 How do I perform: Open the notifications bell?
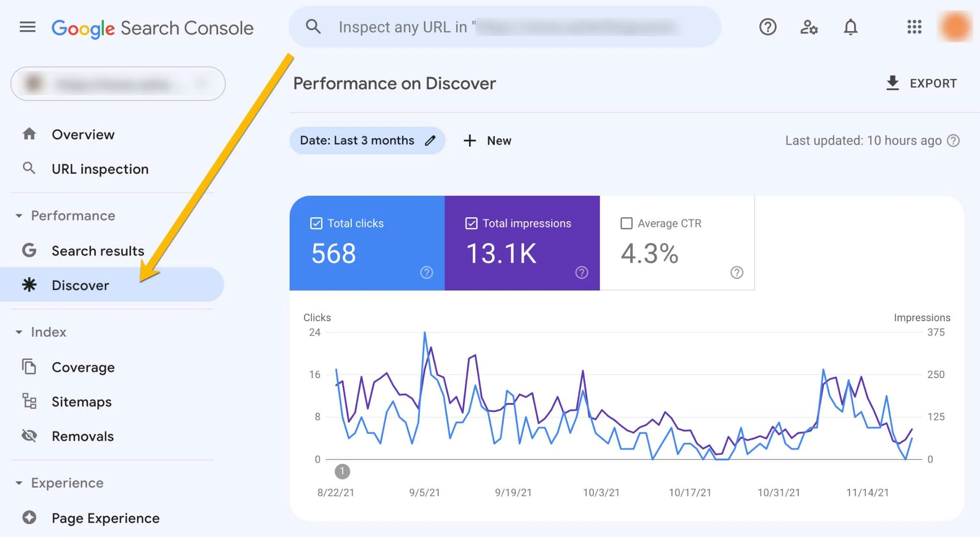click(850, 27)
